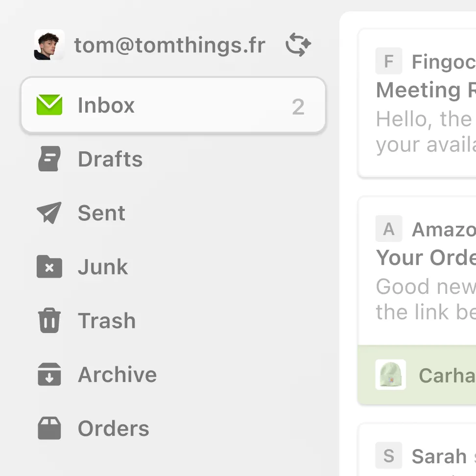This screenshot has width=476, height=476.
Task: View the Orders folder label
Action: (x=114, y=428)
